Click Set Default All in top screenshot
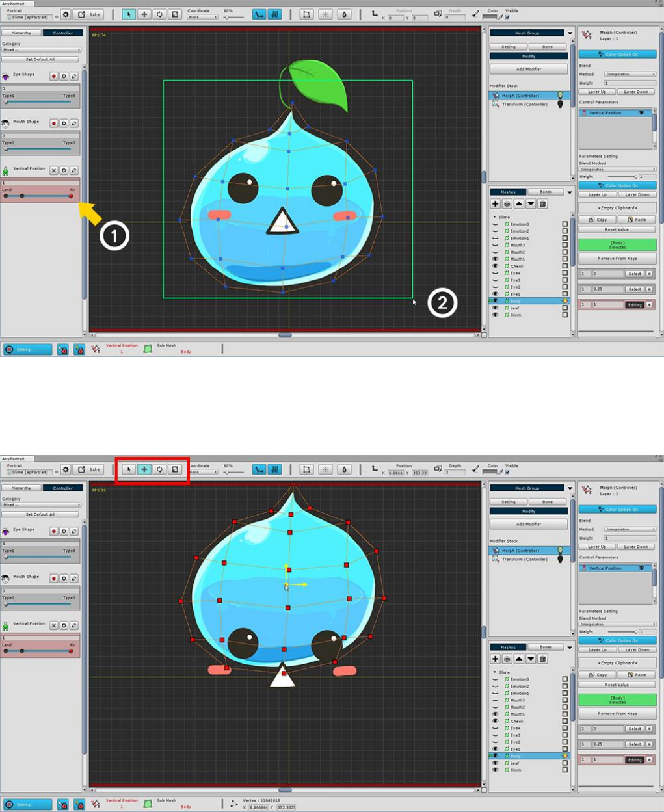 [40, 59]
